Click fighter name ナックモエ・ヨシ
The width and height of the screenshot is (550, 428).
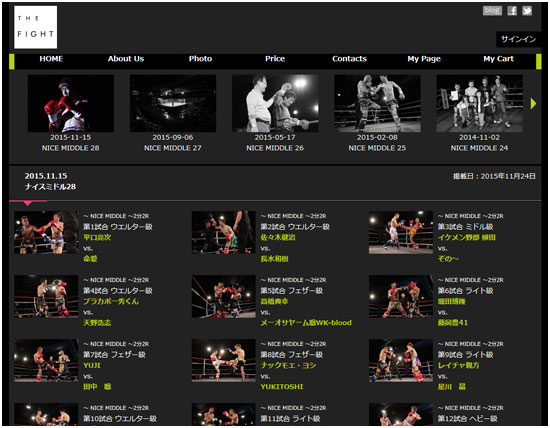pos(288,366)
